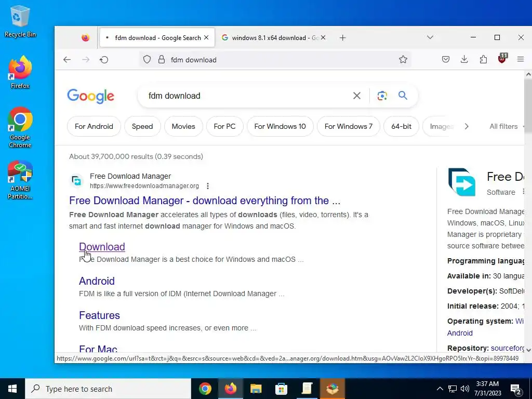Screen dimensions: 532x399
Task: Open Recycle Bin desktop icon
Action: (20, 21)
